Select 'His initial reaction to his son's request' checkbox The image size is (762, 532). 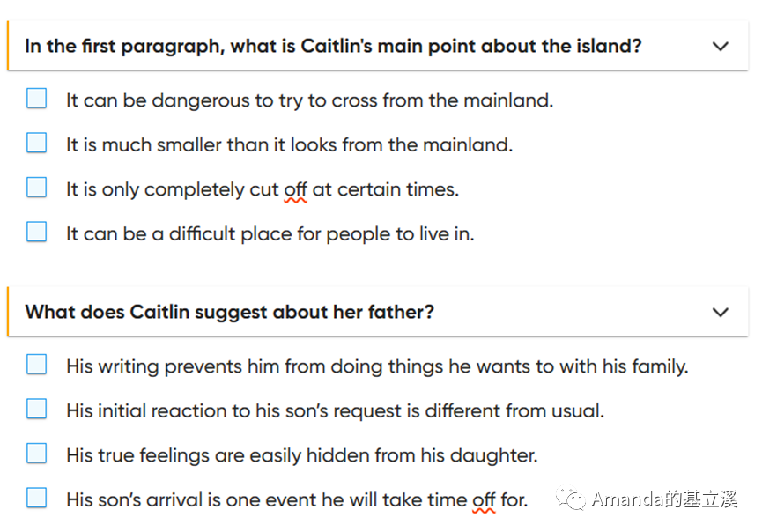tap(36, 409)
